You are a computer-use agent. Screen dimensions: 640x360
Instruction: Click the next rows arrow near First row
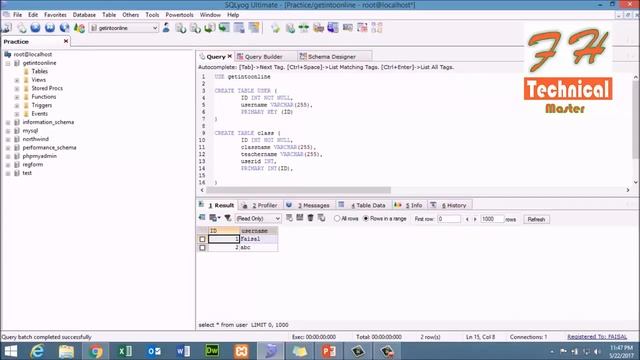pos(475,219)
